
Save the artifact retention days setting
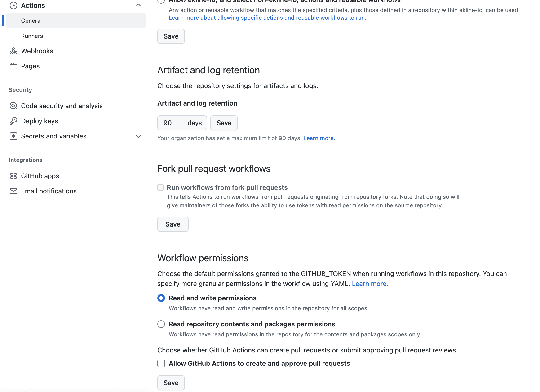(x=224, y=123)
